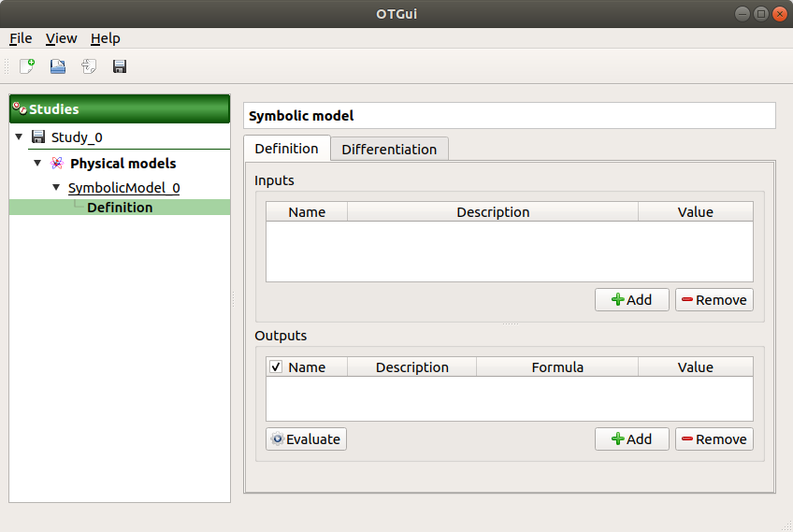Click the Import Python script icon

[x=89, y=66]
